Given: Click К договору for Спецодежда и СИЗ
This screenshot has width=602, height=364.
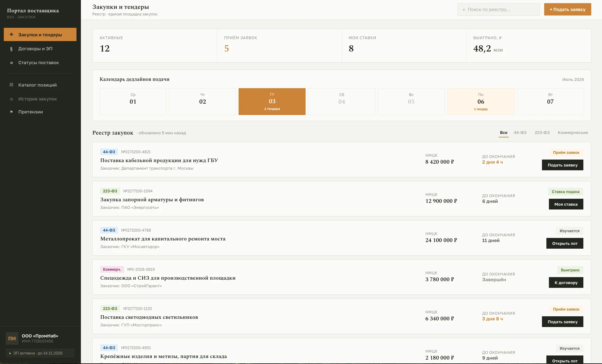Looking at the screenshot, I should pyautogui.click(x=566, y=282).
